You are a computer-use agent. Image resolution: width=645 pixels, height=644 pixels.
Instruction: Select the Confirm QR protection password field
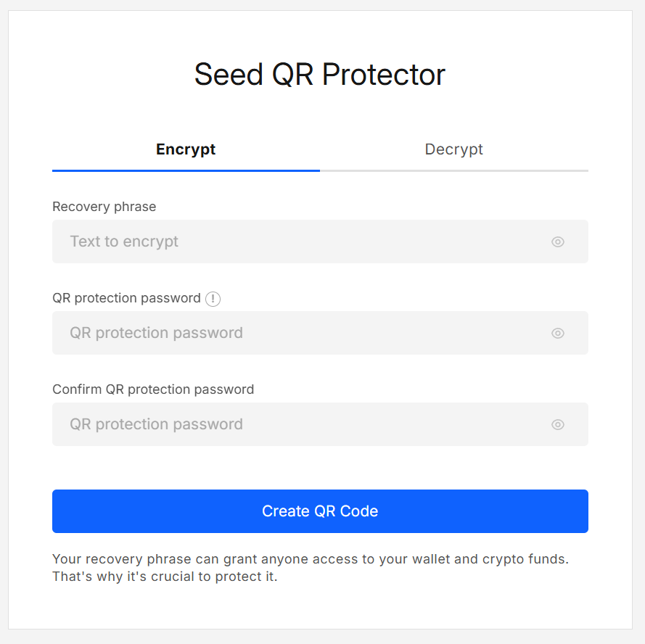click(290, 424)
